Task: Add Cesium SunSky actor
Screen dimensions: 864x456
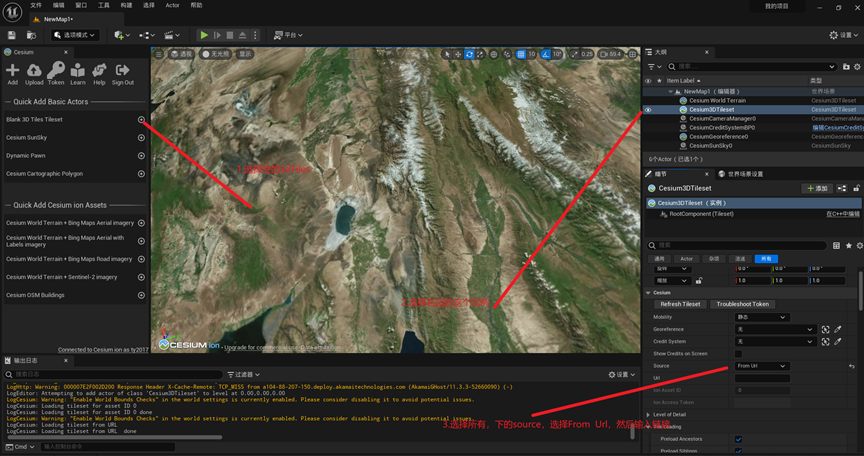Action: [141, 138]
